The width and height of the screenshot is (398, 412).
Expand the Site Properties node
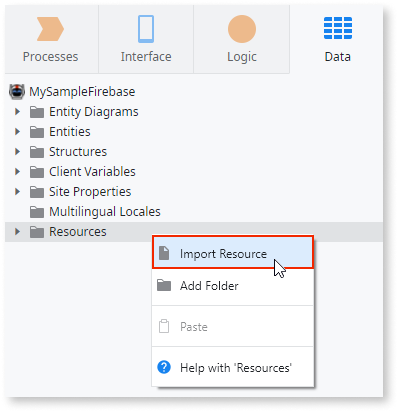click(x=17, y=191)
